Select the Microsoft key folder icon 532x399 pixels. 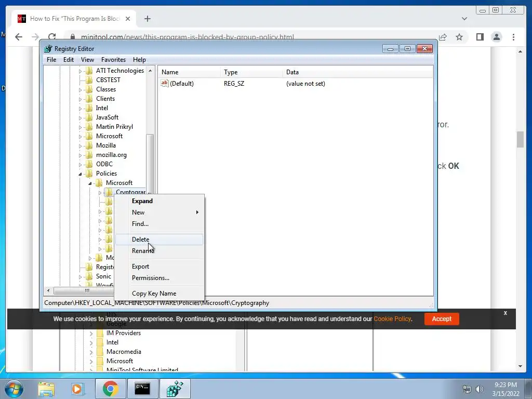(89, 136)
